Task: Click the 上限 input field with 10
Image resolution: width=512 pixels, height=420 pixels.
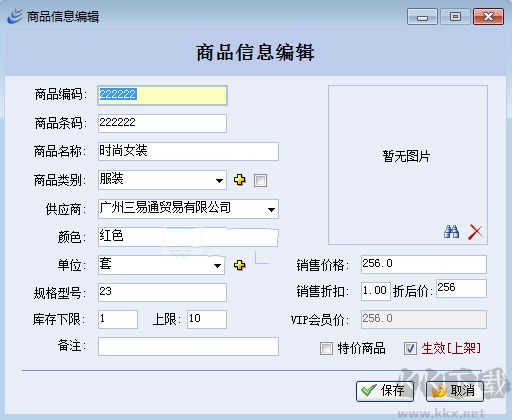Action: [207, 319]
